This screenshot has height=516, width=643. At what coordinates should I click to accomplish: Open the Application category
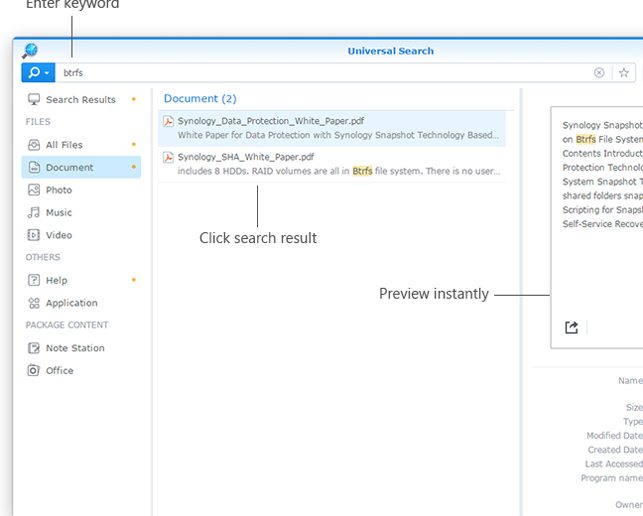81,303
